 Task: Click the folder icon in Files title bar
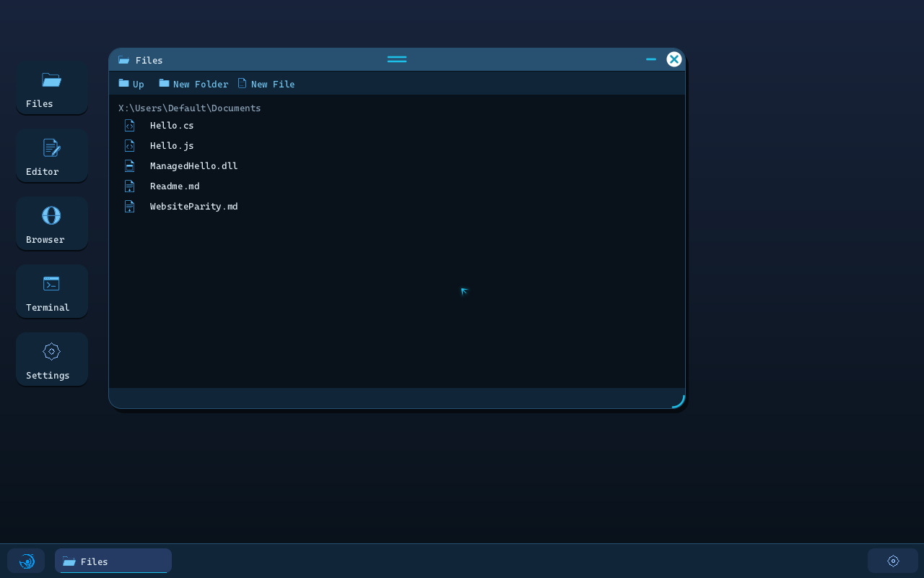coord(123,60)
